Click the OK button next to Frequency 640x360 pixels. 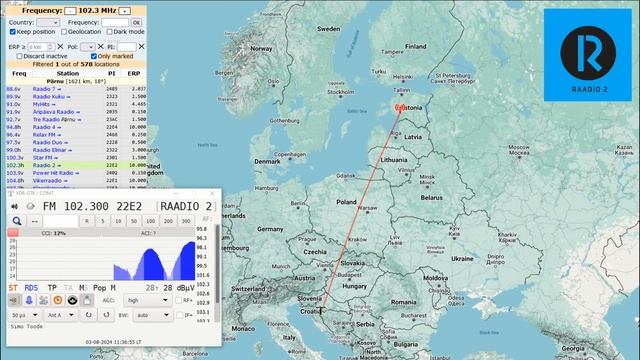136,22
